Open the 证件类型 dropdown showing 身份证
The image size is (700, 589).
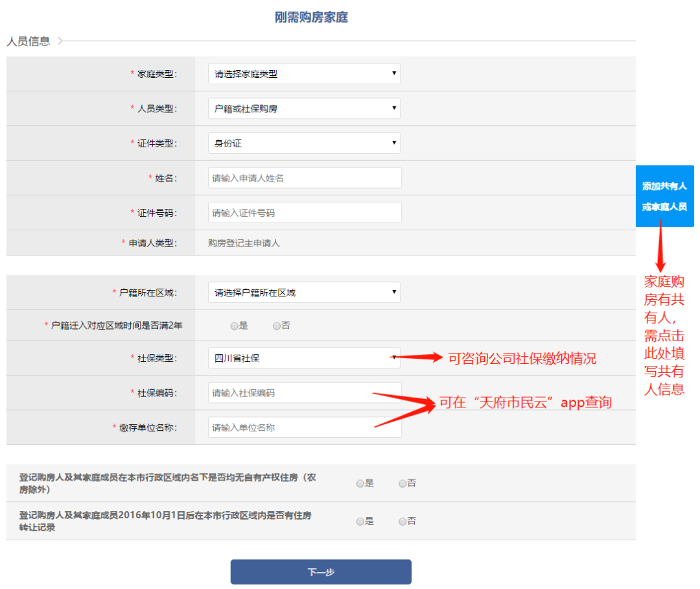click(304, 143)
